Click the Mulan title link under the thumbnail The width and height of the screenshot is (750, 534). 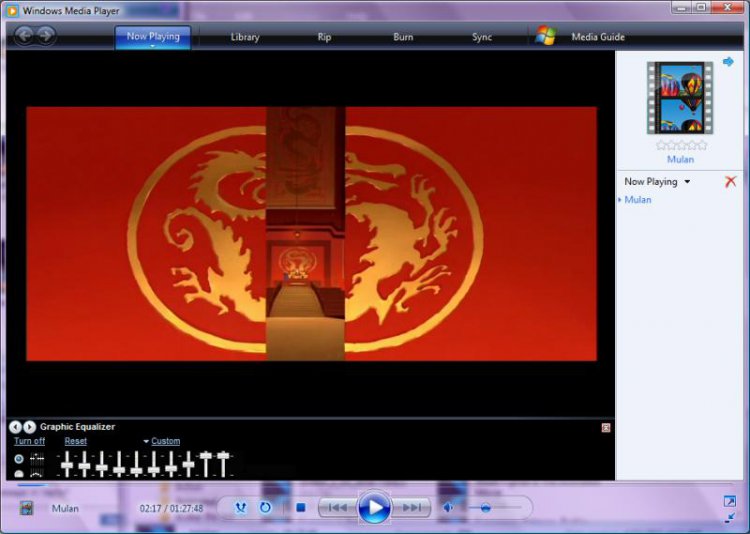[x=680, y=159]
